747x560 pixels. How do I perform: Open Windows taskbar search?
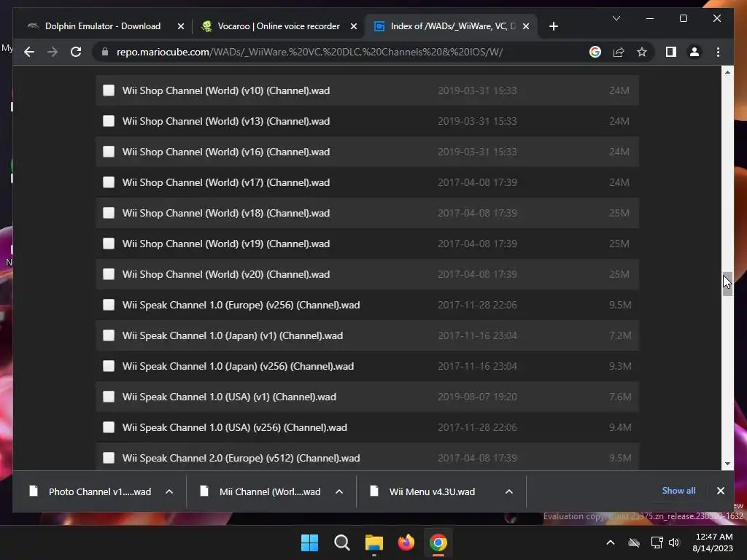tap(341, 542)
